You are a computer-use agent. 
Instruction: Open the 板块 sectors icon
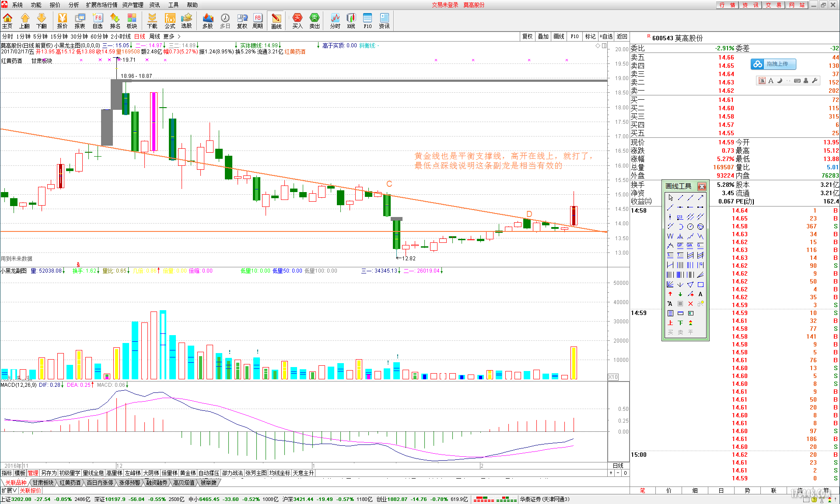click(132, 21)
